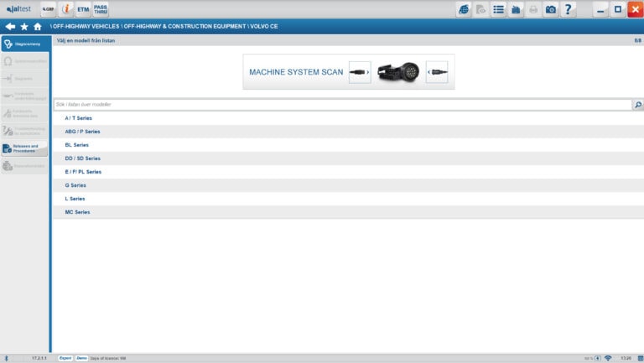Return to the home screen icon
Image resolution: width=644 pixels, height=363 pixels.
coord(38,27)
